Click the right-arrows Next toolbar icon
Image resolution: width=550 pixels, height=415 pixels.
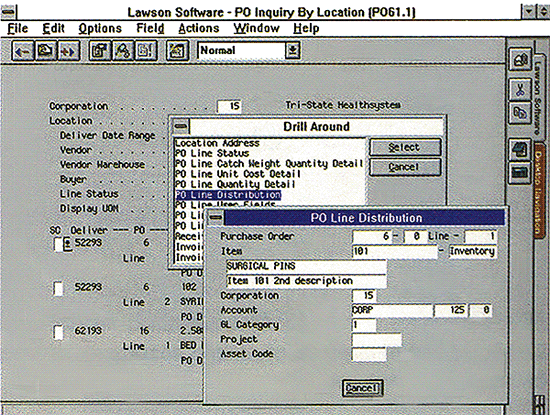[x=69, y=51]
